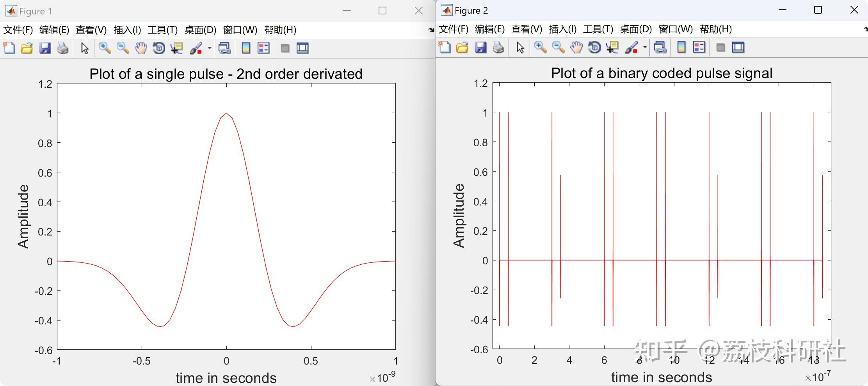Click the dock arrow in Figure 1 menu bar
Viewport: 868px width, 386px height.
pyautogui.click(x=431, y=30)
